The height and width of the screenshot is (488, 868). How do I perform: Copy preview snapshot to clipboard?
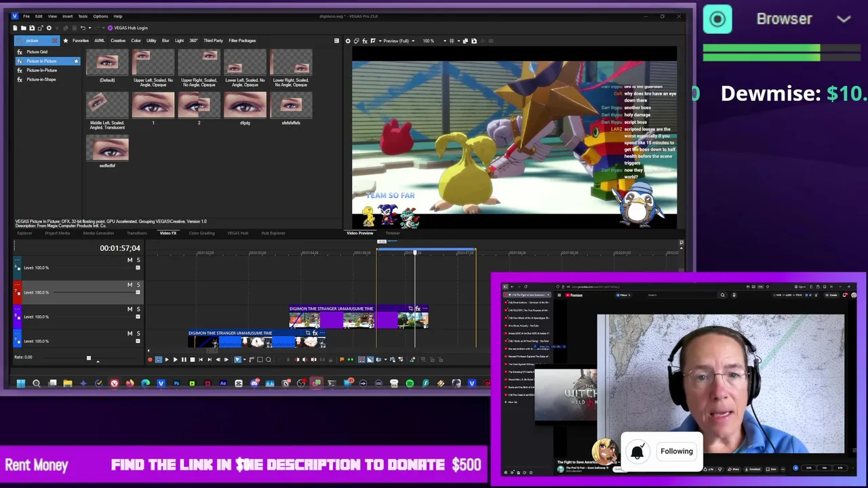pyautogui.click(x=465, y=41)
